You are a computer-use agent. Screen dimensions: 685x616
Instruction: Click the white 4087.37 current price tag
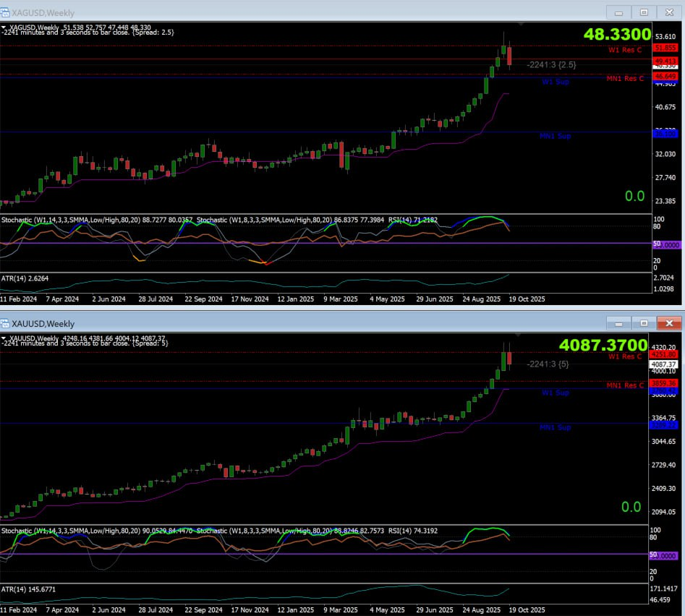pos(663,364)
